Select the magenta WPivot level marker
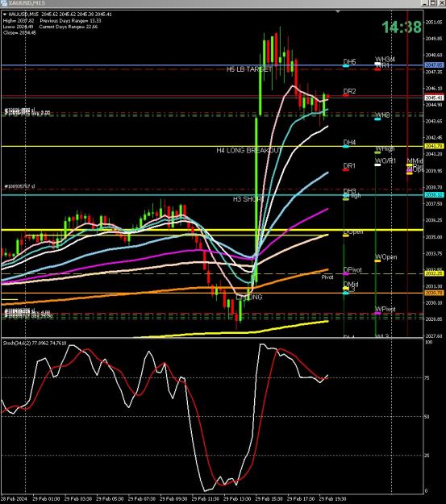Screen dimensions: 446x504 (x=377, y=314)
